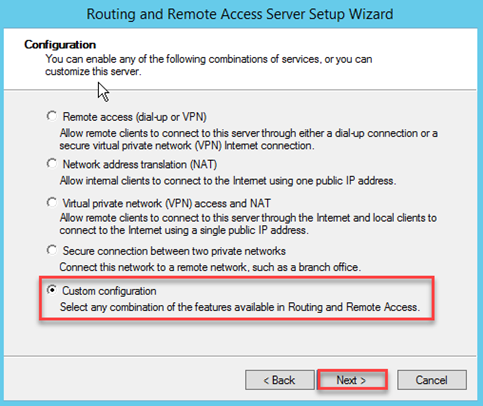Click the "Virtual private network (VPN) access and NAT" label
483x406 pixels.
pos(167,203)
